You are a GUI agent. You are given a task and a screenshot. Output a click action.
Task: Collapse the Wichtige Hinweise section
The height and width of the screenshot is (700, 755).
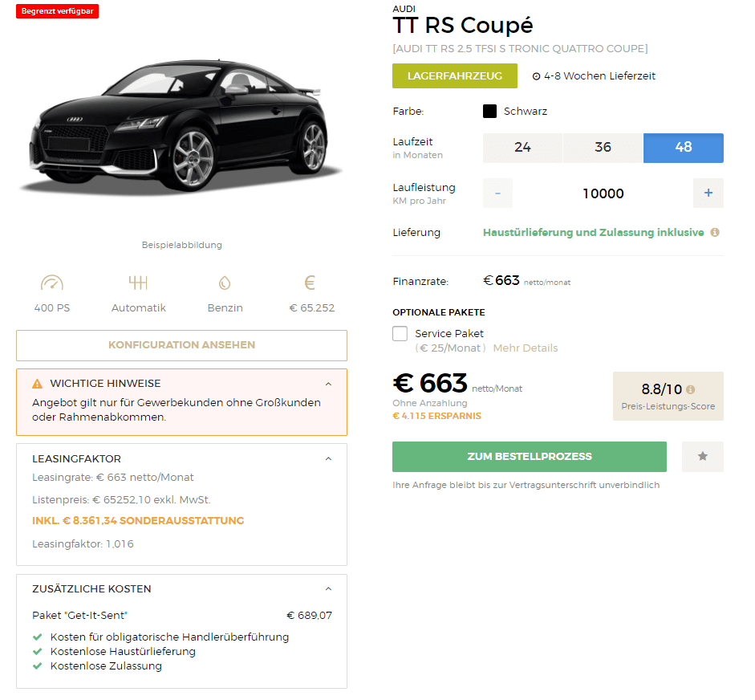click(328, 384)
